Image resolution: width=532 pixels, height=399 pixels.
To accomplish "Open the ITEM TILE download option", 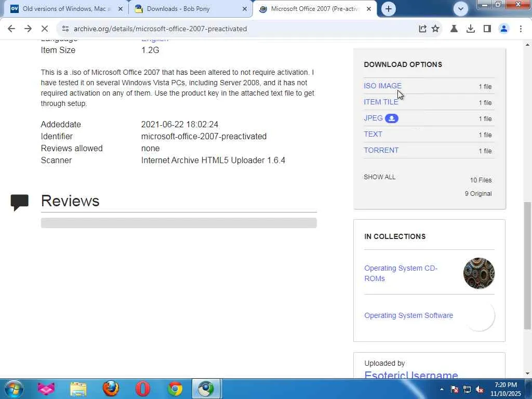I will click(x=381, y=102).
